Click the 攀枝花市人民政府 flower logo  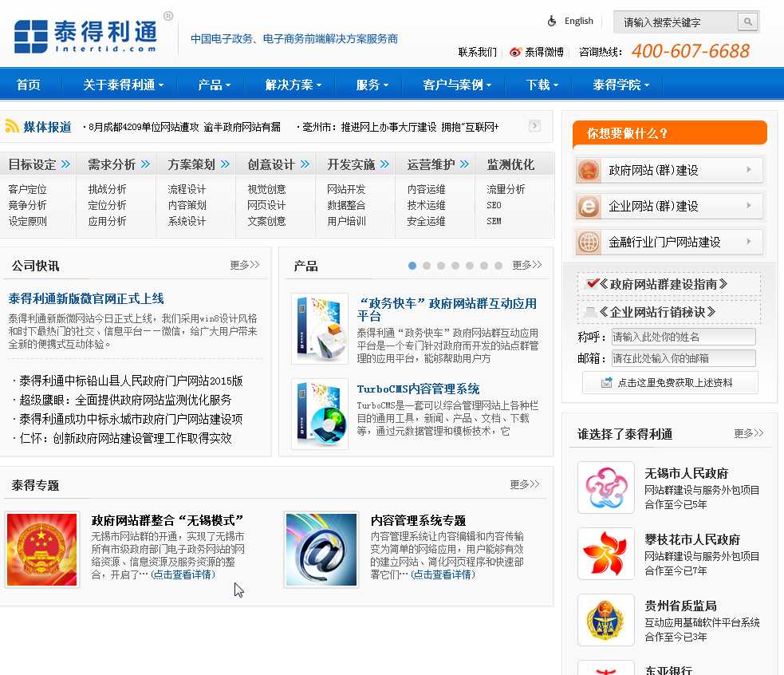coord(606,554)
